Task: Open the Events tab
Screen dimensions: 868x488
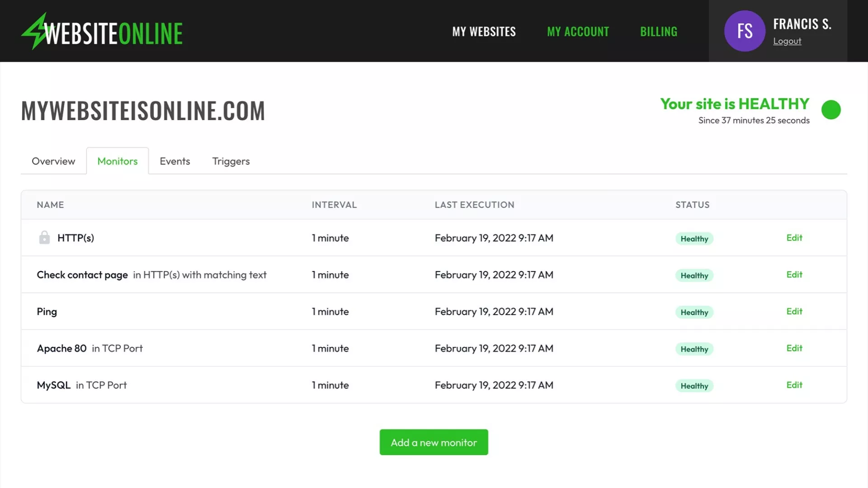Action: click(x=175, y=161)
